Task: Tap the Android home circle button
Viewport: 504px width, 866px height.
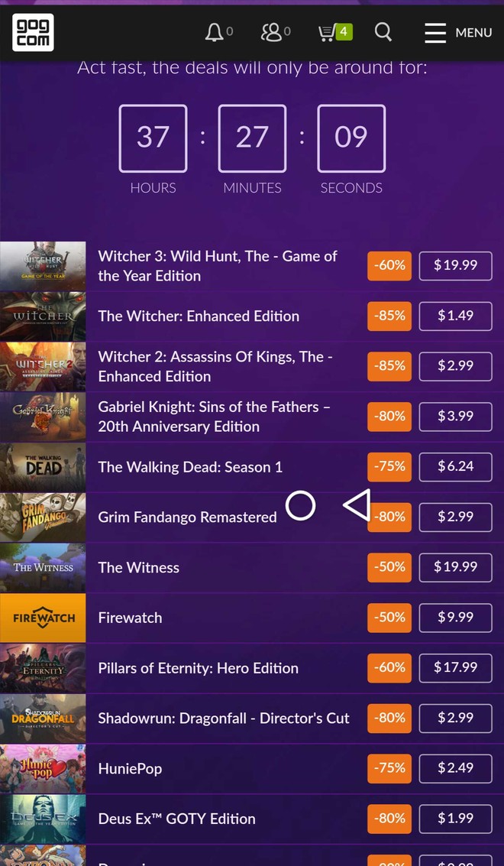Action: (x=300, y=505)
